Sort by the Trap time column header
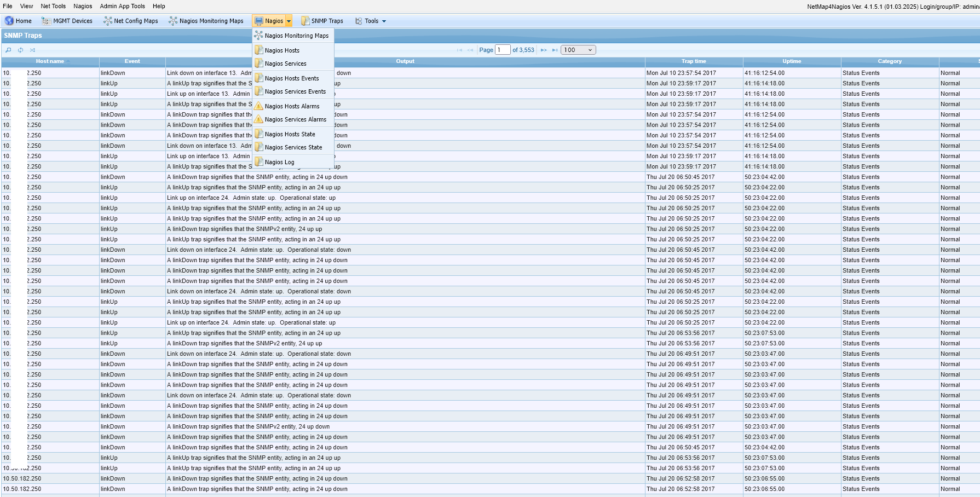Viewport: 980px width, 497px height. click(693, 61)
